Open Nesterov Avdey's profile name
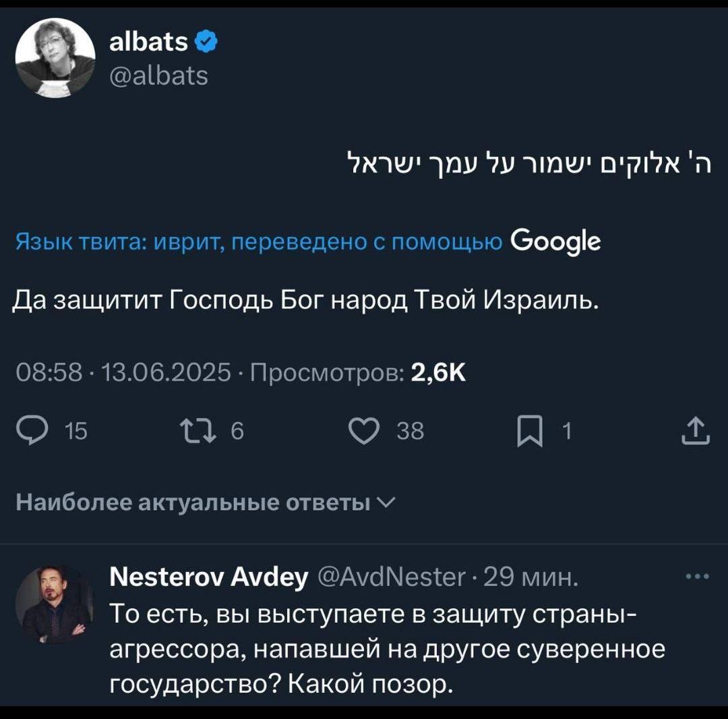 pyautogui.click(x=209, y=579)
